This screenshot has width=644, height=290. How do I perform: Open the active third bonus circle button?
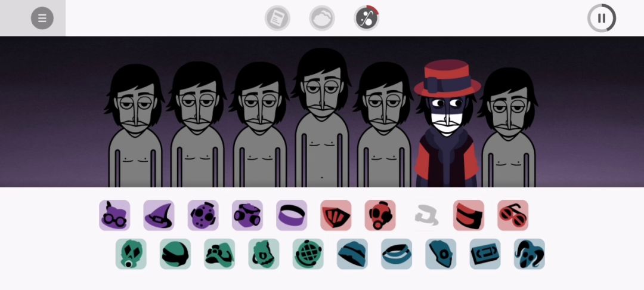[366, 18]
